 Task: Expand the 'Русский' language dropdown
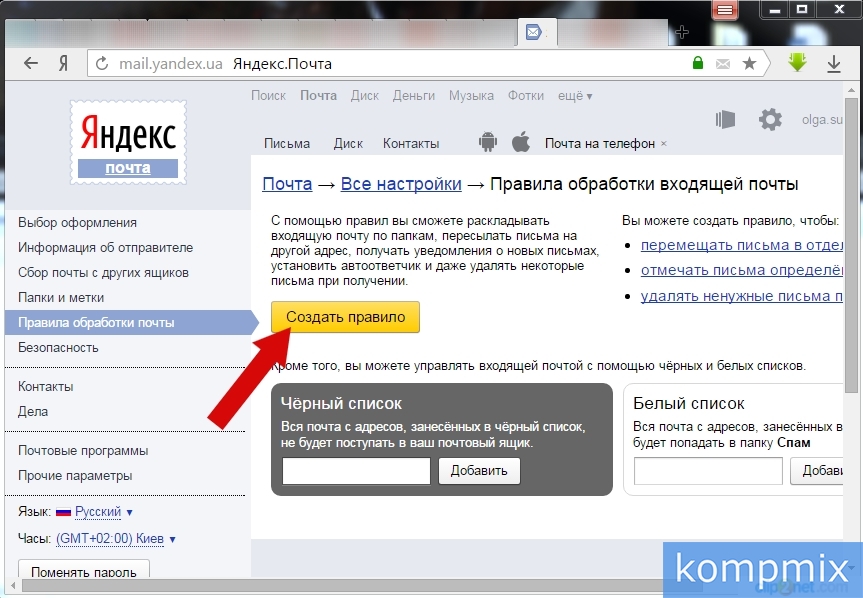pos(103,512)
